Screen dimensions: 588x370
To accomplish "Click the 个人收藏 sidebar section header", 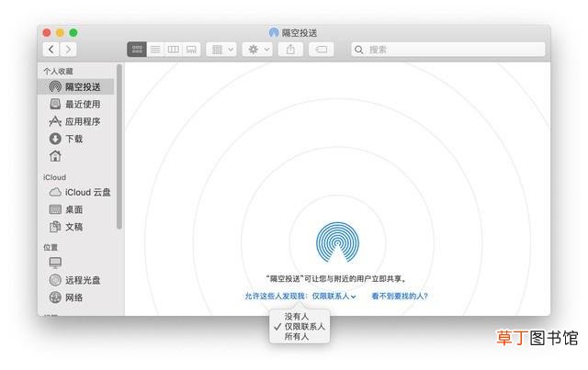I will tap(58, 72).
